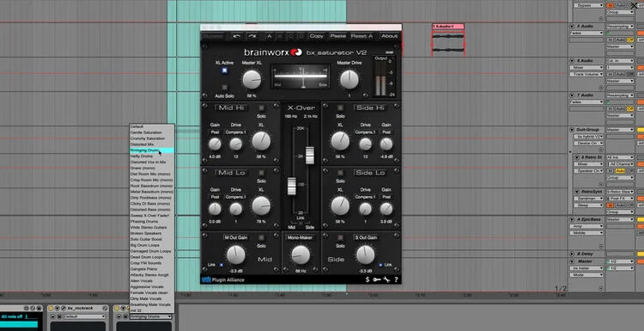This screenshot has width=644, height=331.
Task: Toggle Solo on the Mid output section
Action: pos(261,237)
